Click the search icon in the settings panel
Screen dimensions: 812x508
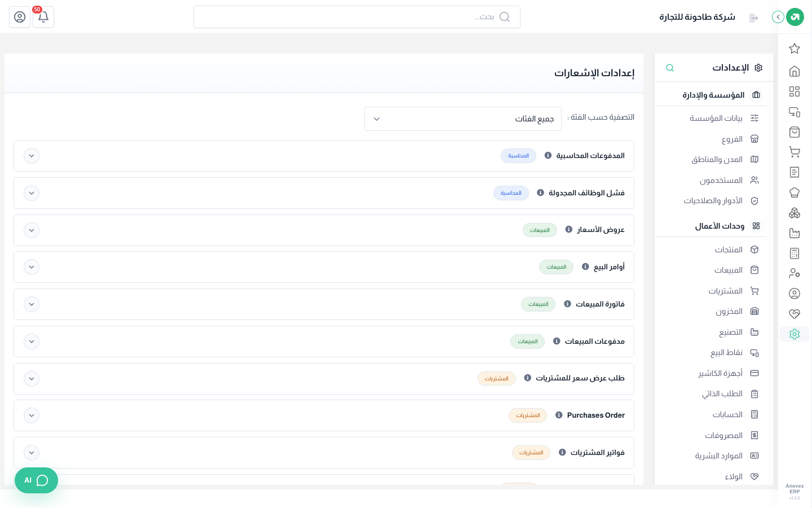[670, 68]
